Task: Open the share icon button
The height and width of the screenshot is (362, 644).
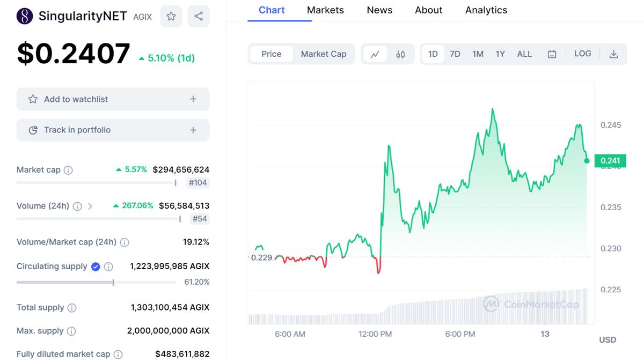Action: (x=199, y=16)
